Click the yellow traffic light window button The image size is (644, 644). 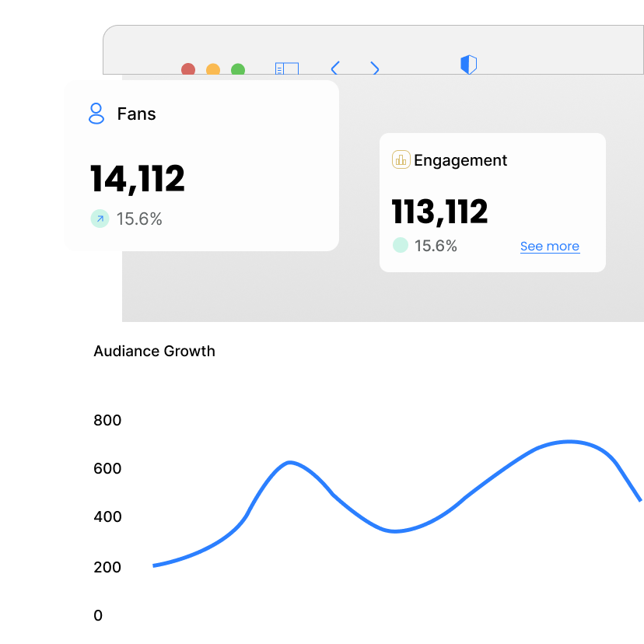[213, 69]
